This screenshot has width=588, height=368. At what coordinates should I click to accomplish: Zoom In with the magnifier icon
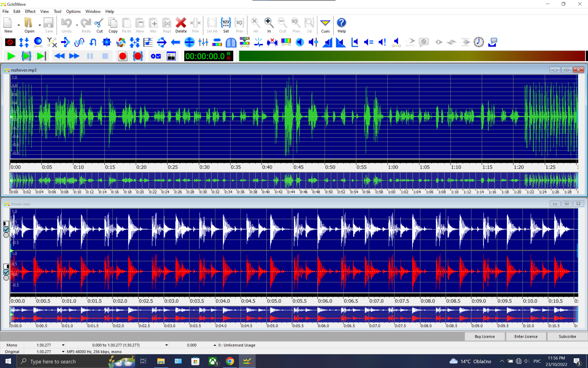[269, 25]
